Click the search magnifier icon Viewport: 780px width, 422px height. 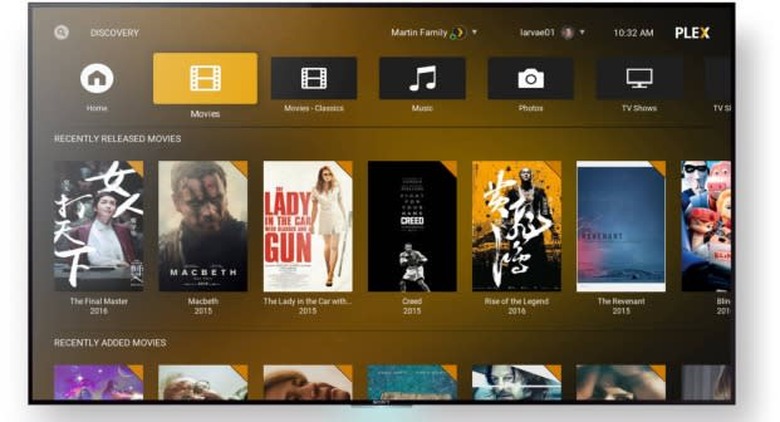coord(61,32)
